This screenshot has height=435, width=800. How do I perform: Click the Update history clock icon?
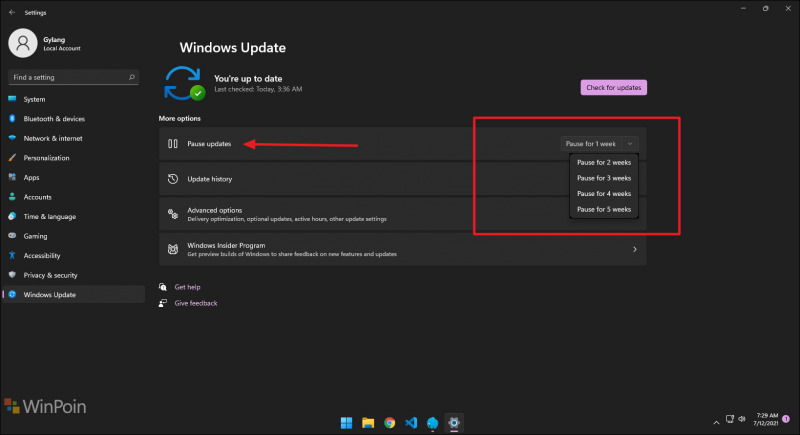pyautogui.click(x=173, y=179)
